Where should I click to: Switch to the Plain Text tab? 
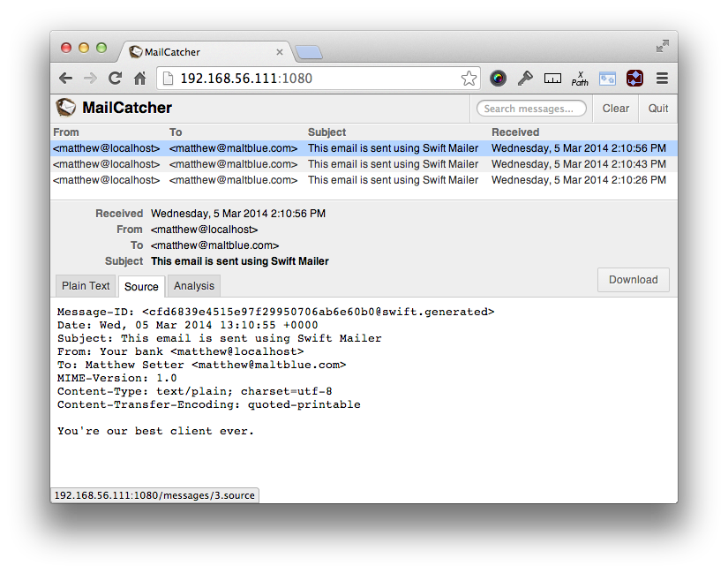point(86,286)
